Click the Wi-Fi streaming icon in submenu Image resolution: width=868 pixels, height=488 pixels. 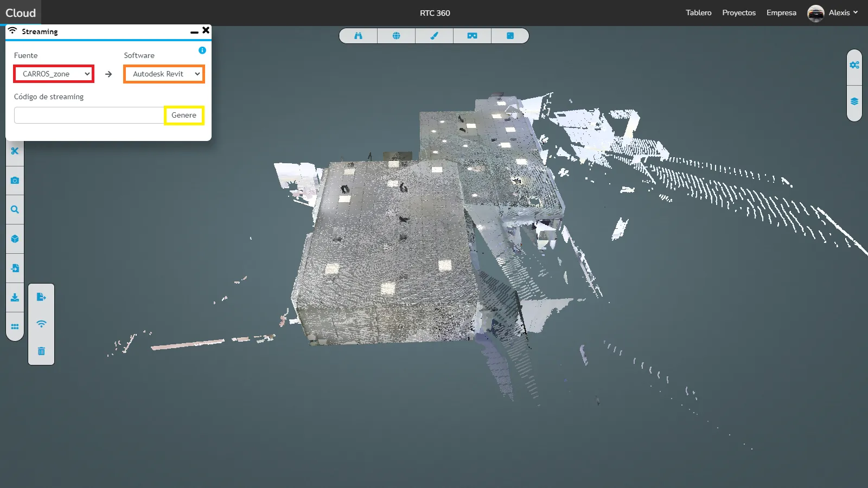(41, 324)
